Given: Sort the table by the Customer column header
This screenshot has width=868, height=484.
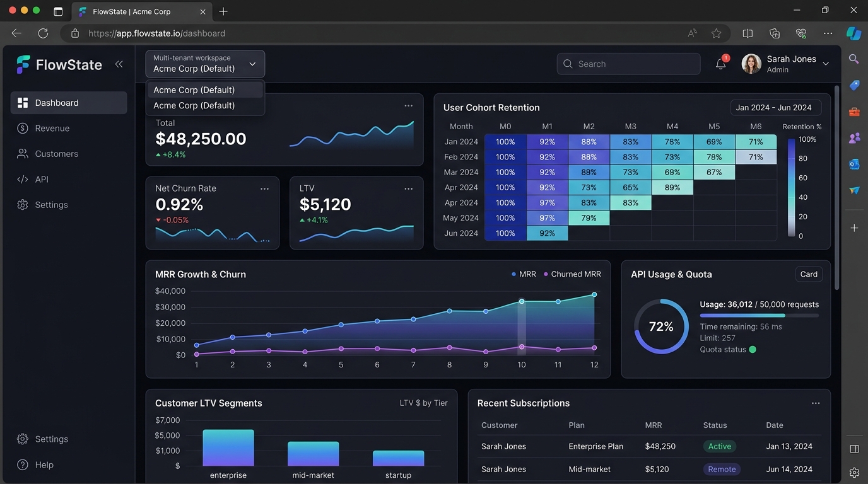Looking at the screenshot, I should pyautogui.click(x=499, y=425).
